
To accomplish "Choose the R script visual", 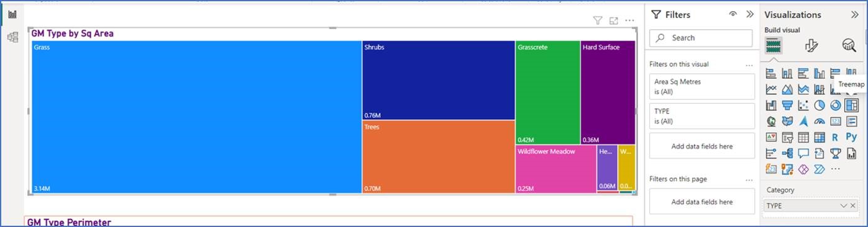I will click(x=835, y=137).
